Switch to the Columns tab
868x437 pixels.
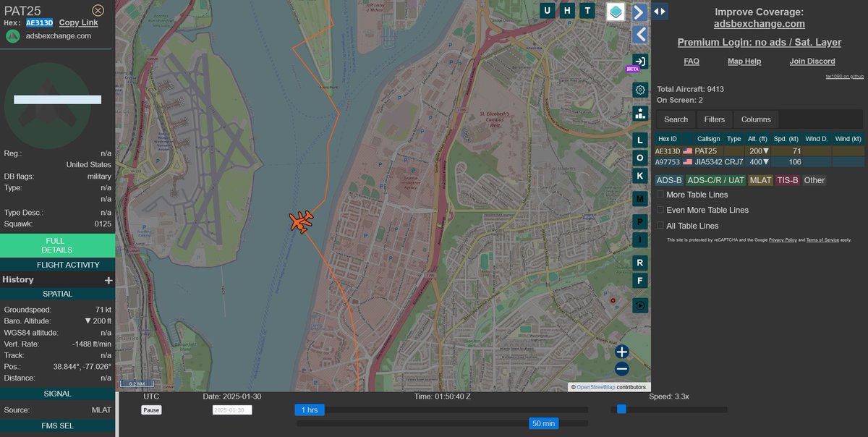[756, 119]
